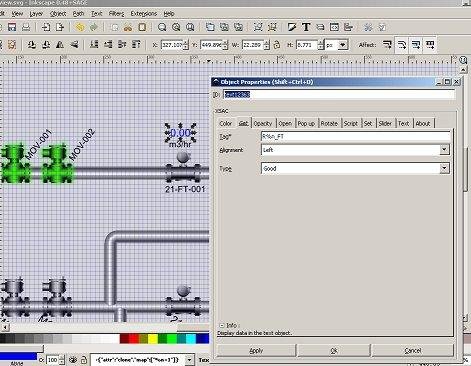Create a clone of selection
Screen dimensions: 471x366
224,27
